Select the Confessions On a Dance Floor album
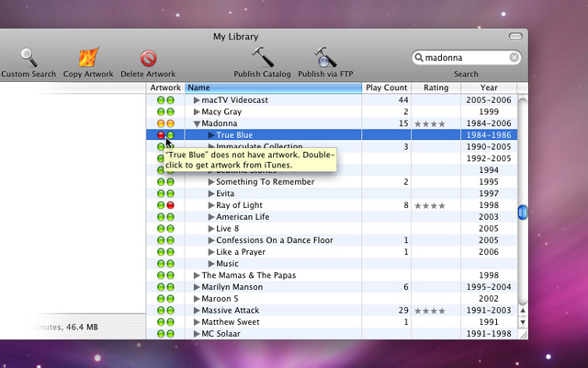The image size is (588, 368). coord(274,240)
